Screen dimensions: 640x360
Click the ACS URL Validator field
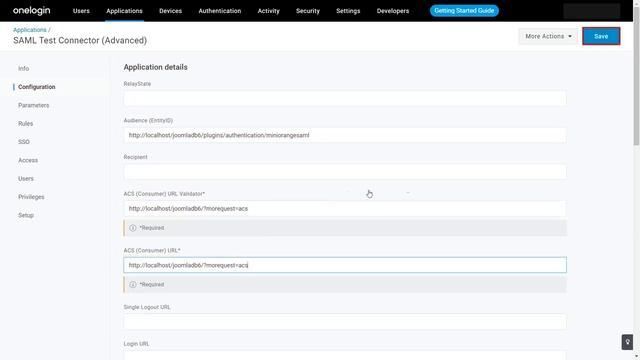point(345,209)
